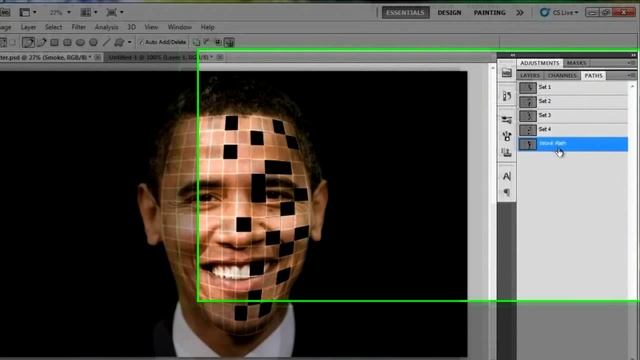Screen dimensions: 640x360
Task: Open the Brush panel icon
Action: [507, 136]
